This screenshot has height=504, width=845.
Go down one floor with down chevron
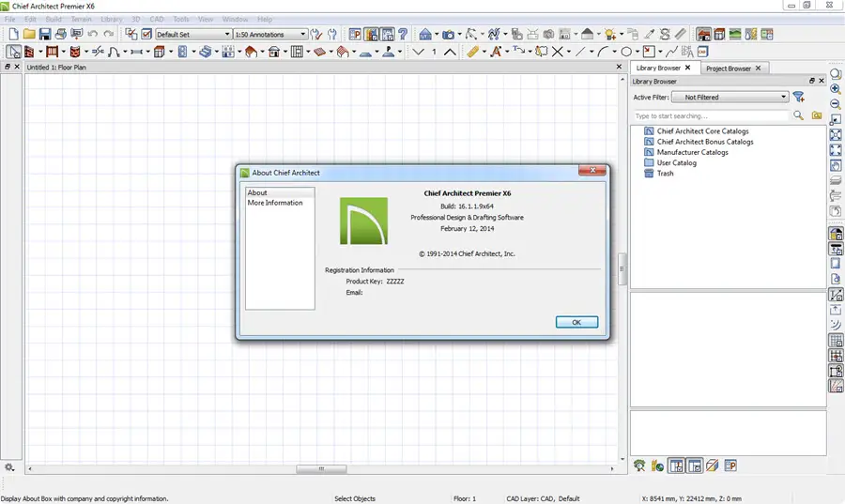click(418, 52)
